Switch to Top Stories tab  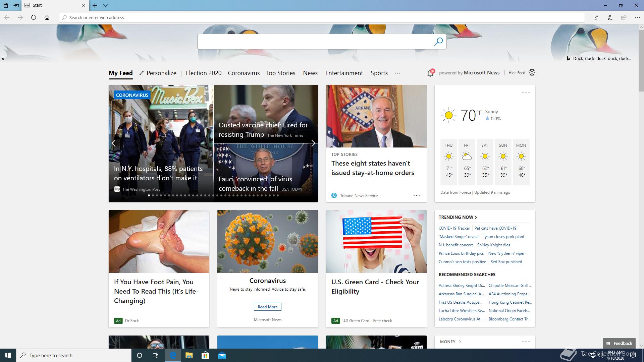point(281,73)
